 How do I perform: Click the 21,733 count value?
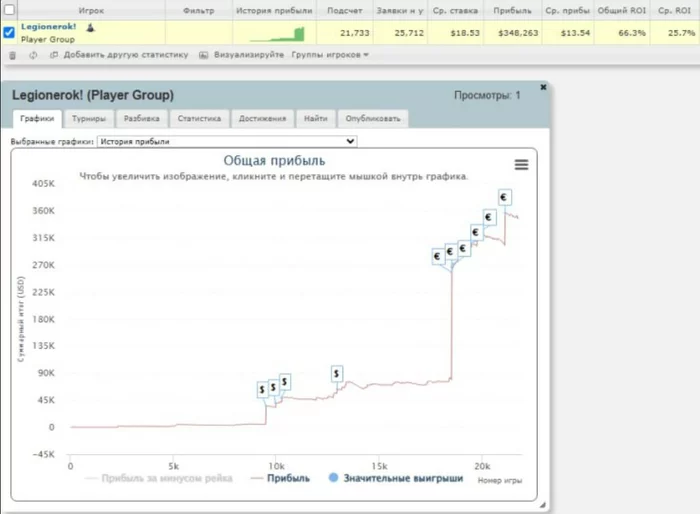(x=354, y=33)
